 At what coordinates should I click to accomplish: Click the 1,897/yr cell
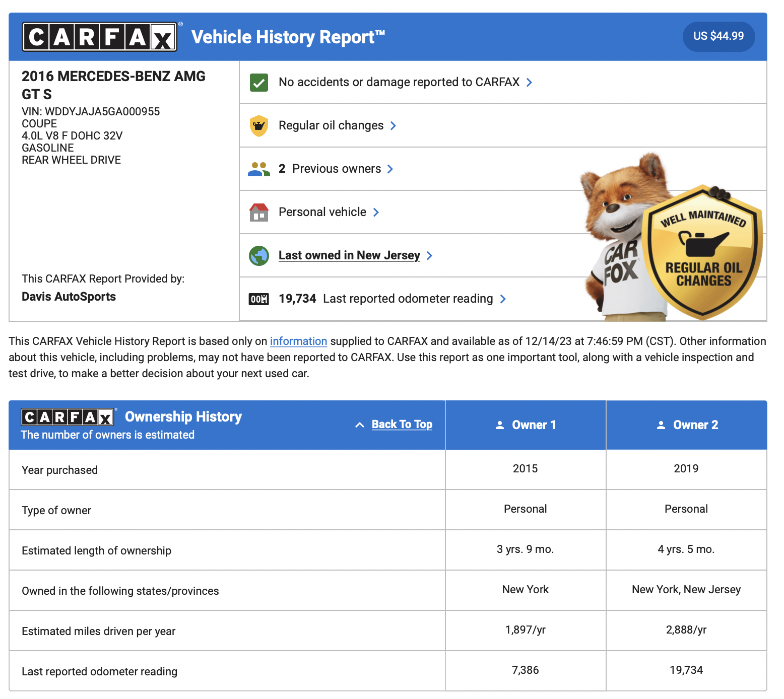point(526,630)
